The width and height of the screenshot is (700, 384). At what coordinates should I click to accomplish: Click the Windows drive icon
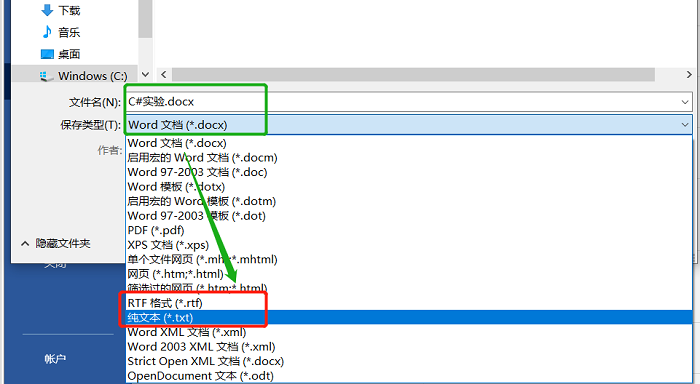point(46,76)
